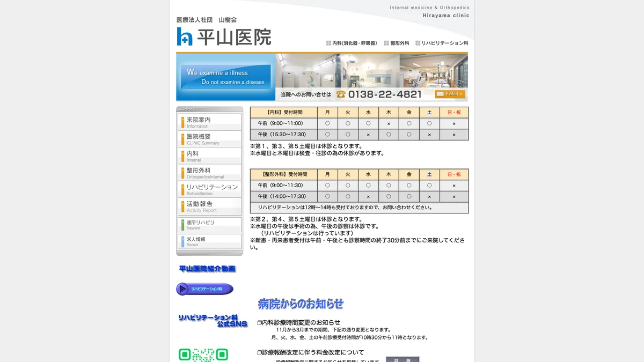644x362 pixels.
Task: Click the リハビリテーションは12時〜14時 note row
Action: click(360, 208)
